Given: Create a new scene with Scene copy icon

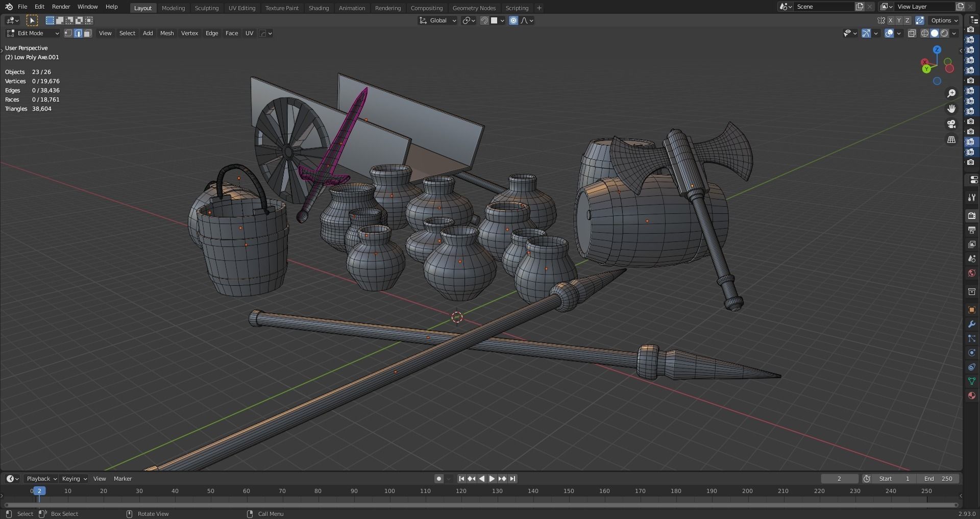Looking at the screenshot, I should click(x=860, y=7).
